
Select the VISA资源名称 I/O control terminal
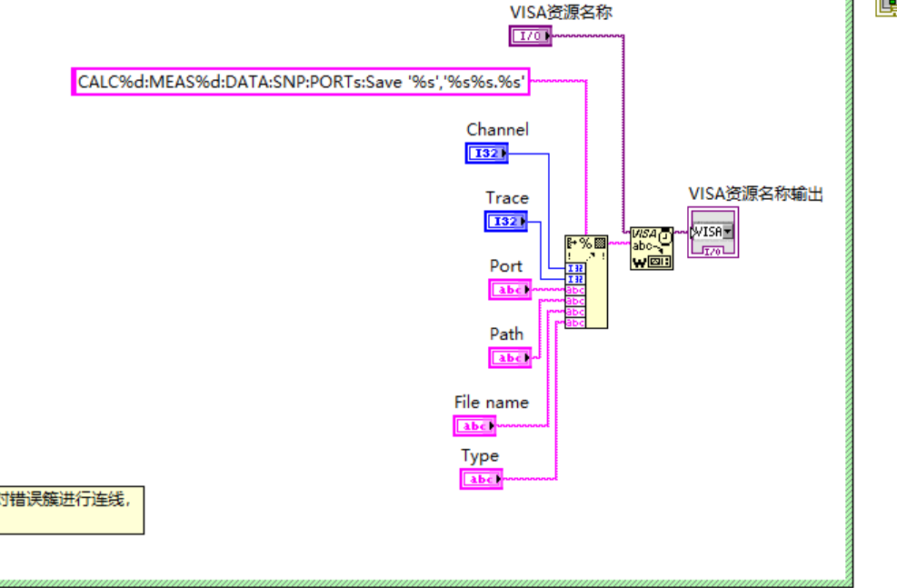point(530,36)
